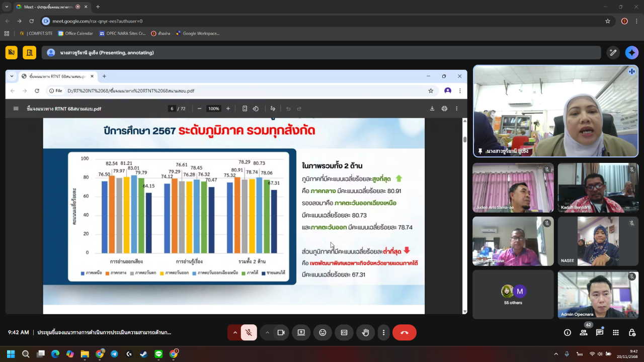
Task: Expand video settings arrow beside the camera
Action: 267,332
